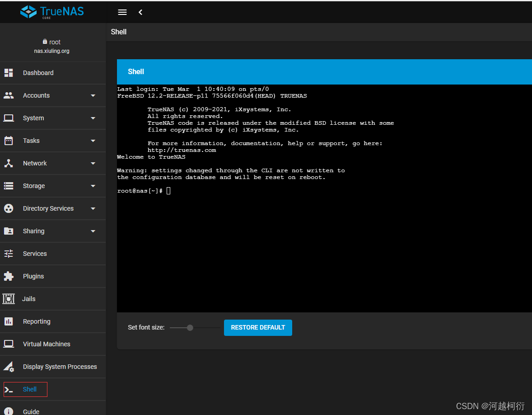Click the Plugins puzzle piece icon
This screenshot has width=532, height=415.
pos(9,276)
